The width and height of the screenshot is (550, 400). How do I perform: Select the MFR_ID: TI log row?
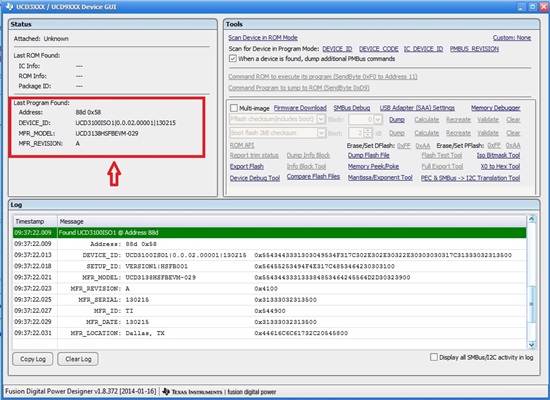tap(269, 311)
